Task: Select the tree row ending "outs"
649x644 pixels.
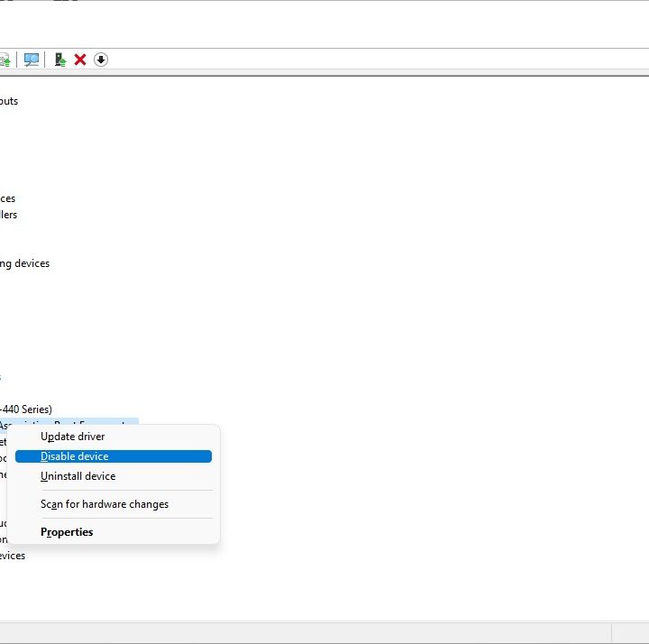Action: [x=9, y=101]
